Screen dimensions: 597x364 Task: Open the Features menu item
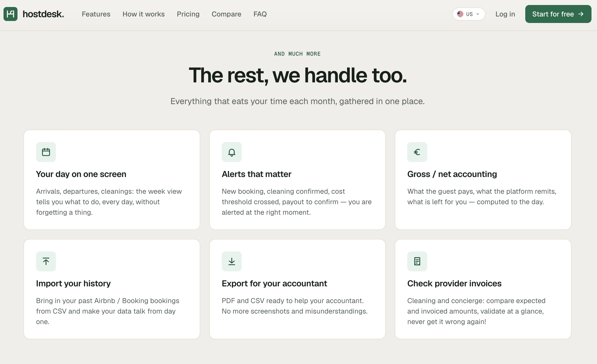pyautogui.click(x=96, y=14)
